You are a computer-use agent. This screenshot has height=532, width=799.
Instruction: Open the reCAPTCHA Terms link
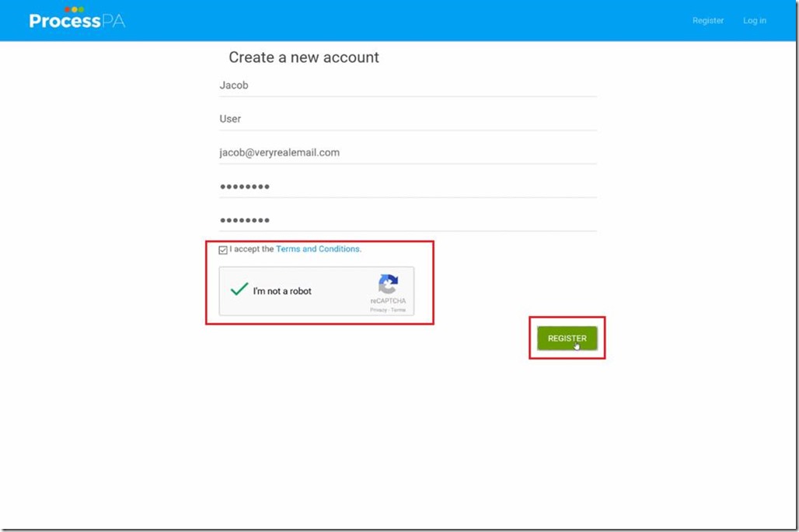click(x=398, y=310)
